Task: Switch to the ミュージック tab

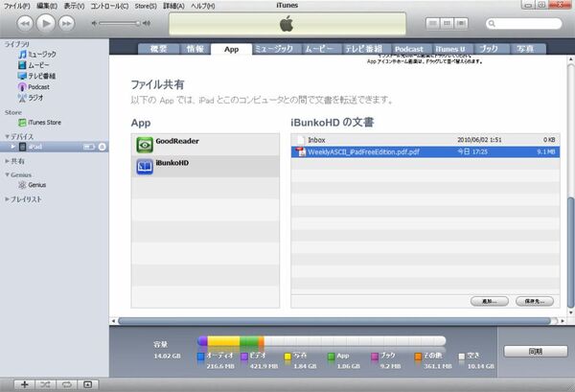Action: pos(274,49)
